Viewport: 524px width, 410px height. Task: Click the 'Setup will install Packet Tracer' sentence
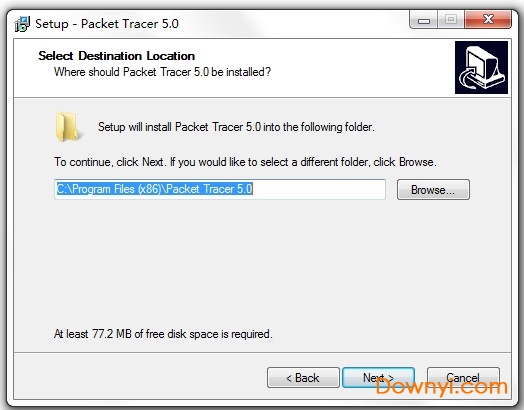(x=236, y=127)
